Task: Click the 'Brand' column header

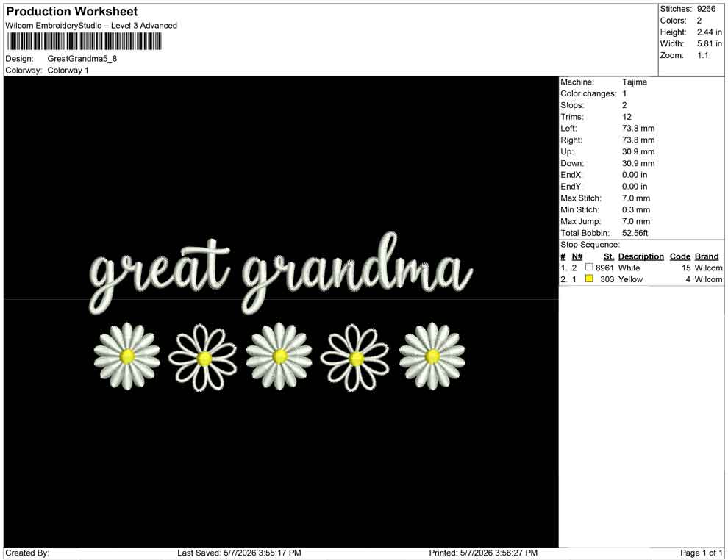Action: coord(706,256)
